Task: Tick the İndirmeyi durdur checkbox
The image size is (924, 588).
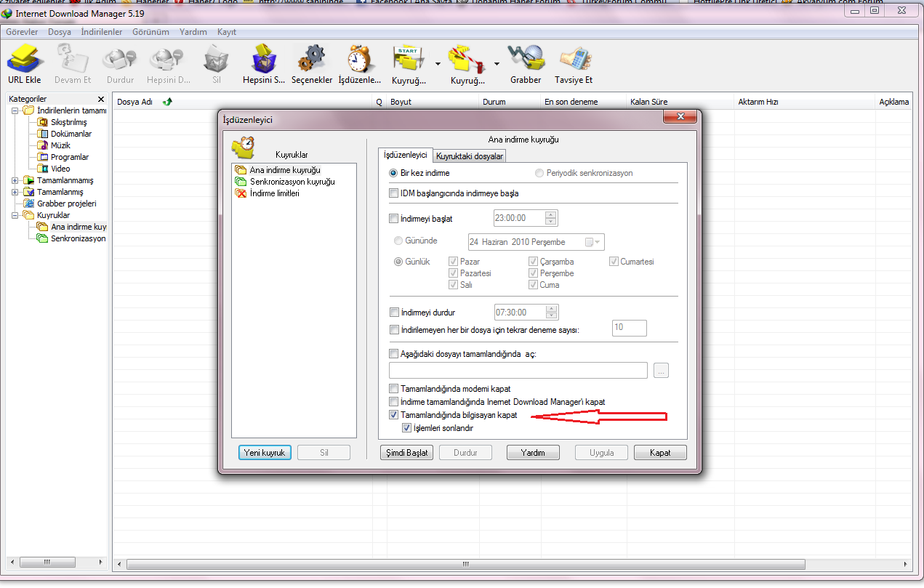Action: click(x=394, y=313)
